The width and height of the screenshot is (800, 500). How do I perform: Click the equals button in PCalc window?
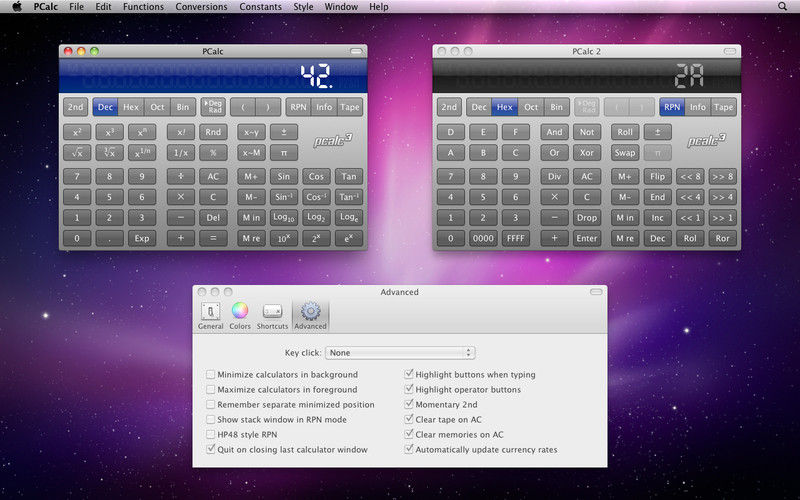(213, 238)
